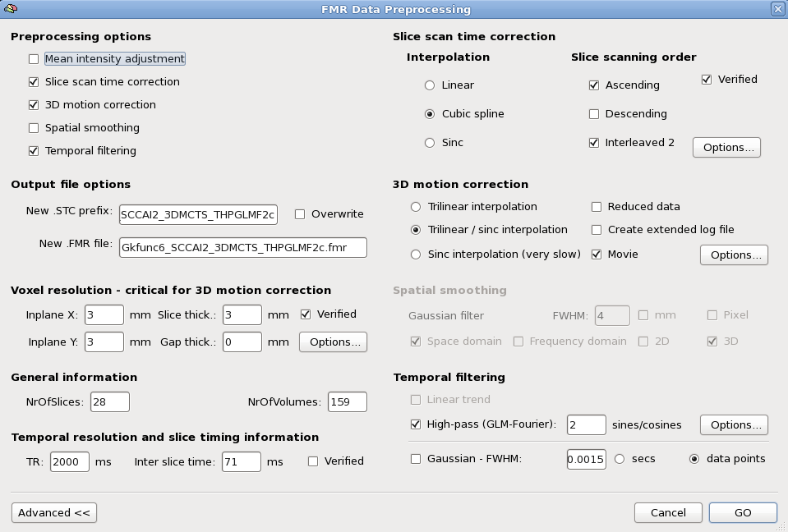
Task: Enable the Mean intensity adjustment option
Action: click(x=34, y=58)
